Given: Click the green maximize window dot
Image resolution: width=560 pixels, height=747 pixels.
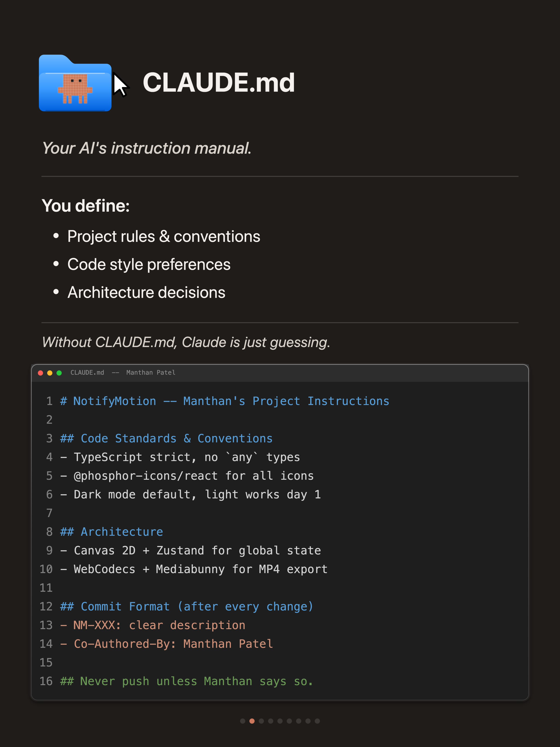Looking at the screenshot, I should pyautogui.click(x=59, y=373).
